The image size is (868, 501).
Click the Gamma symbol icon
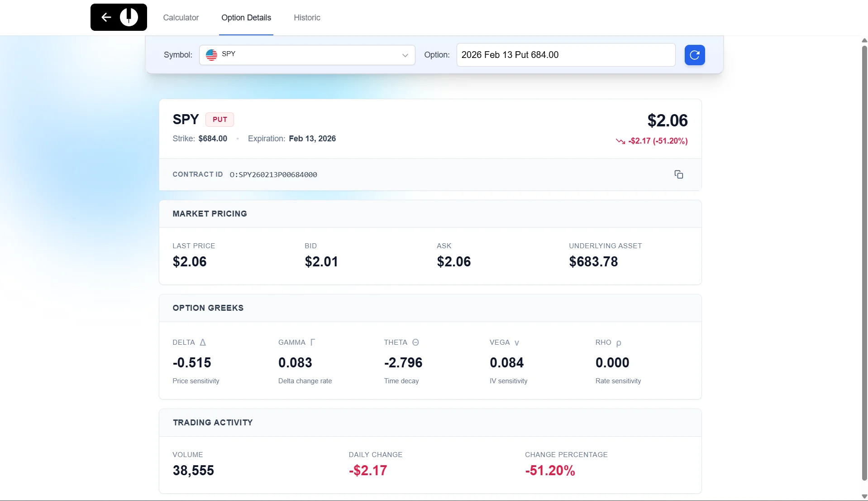point(312,342)
